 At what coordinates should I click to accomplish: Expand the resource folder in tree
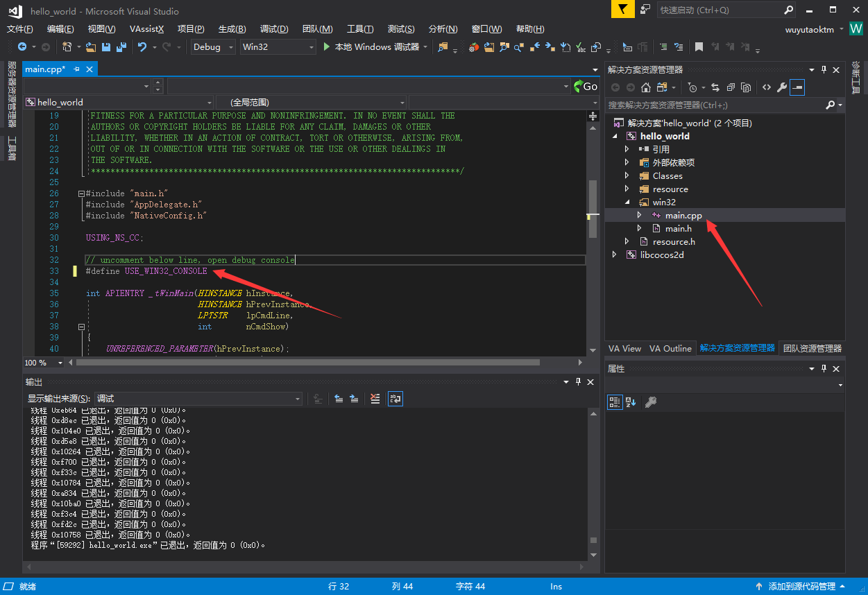(627, 189)
